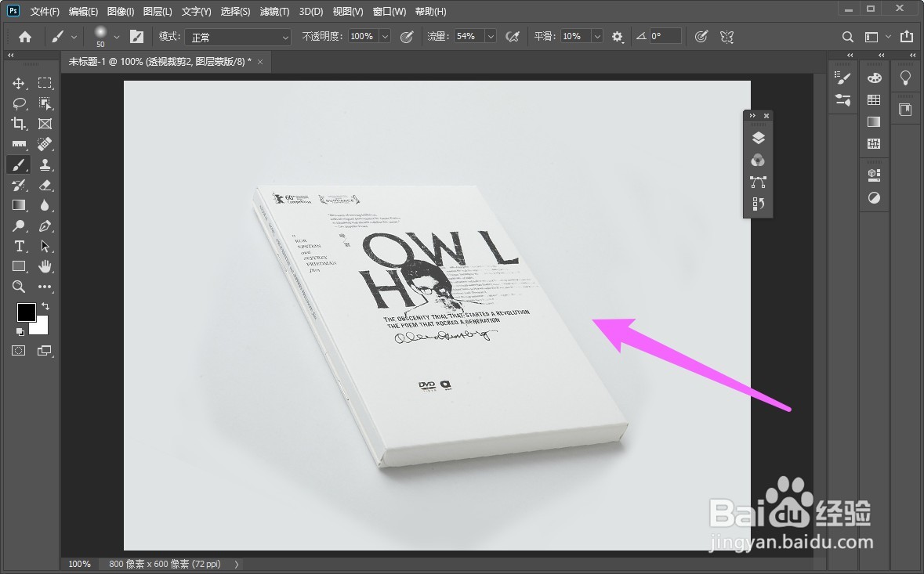Select the Dodge tool
The width and height of the screenshot is (924, 574).
19,226
